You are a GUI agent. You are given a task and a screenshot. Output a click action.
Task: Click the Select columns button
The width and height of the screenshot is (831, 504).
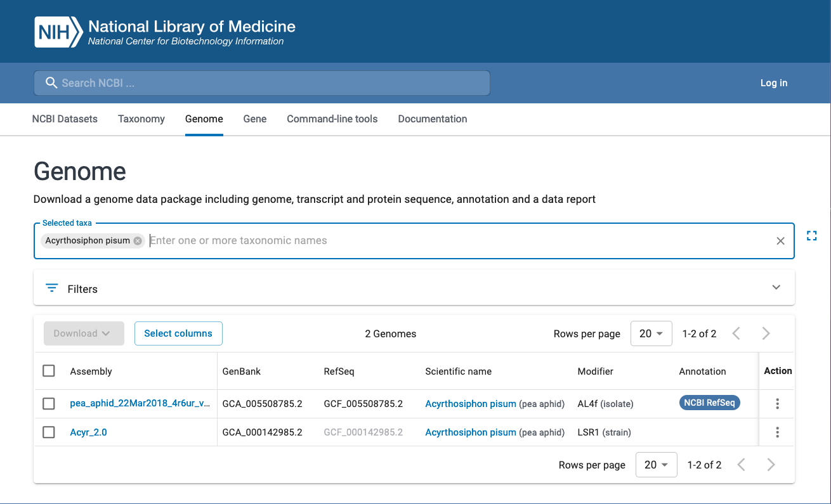[x=178, y=333]
